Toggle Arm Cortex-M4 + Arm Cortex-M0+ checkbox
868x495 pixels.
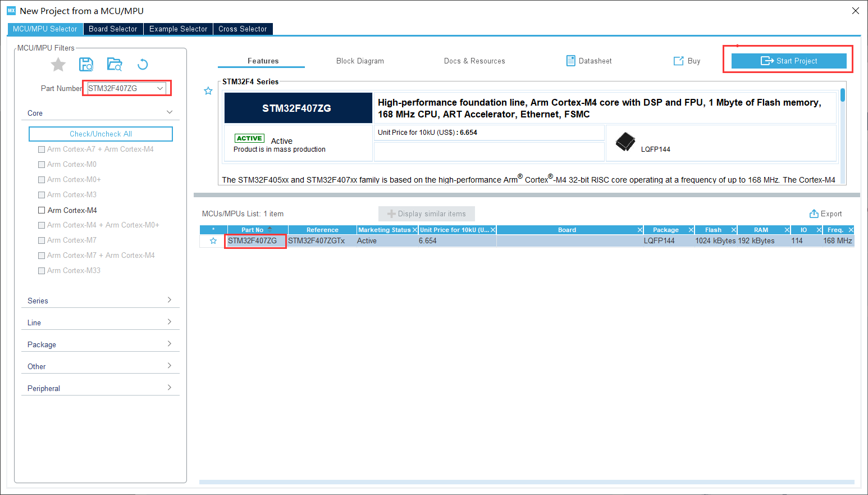tap(42, 225)
